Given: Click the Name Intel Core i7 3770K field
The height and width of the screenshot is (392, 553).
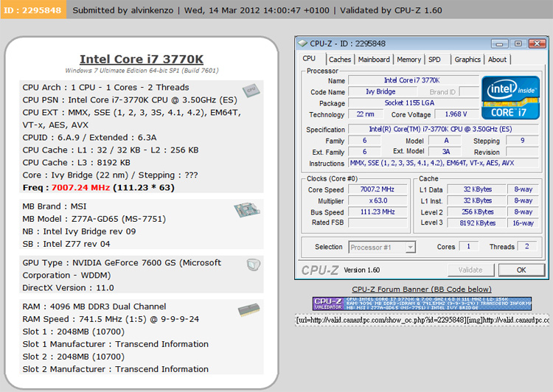Looking at the screenshot, I should click(414, 80).
